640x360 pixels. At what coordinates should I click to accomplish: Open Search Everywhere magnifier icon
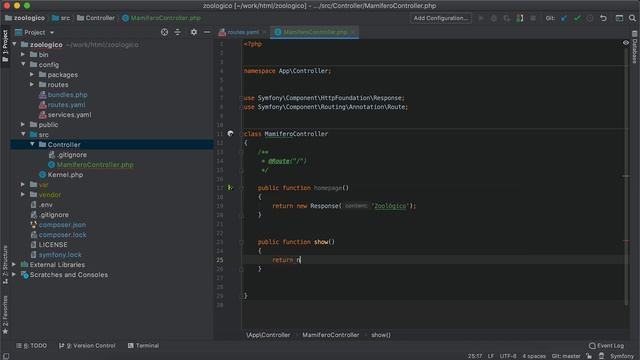pyautogui.click(x=632, y=18)
